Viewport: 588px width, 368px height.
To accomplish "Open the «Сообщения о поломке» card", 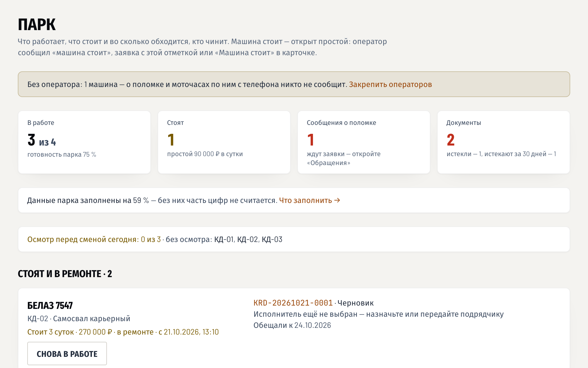I will pos(364,142).
